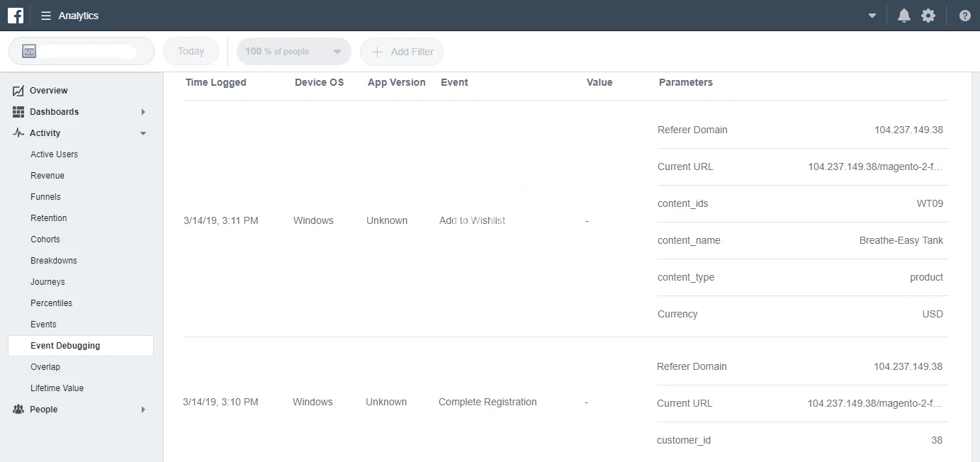
Task: Open Active Users report
Action: click(x=54, y=154)
